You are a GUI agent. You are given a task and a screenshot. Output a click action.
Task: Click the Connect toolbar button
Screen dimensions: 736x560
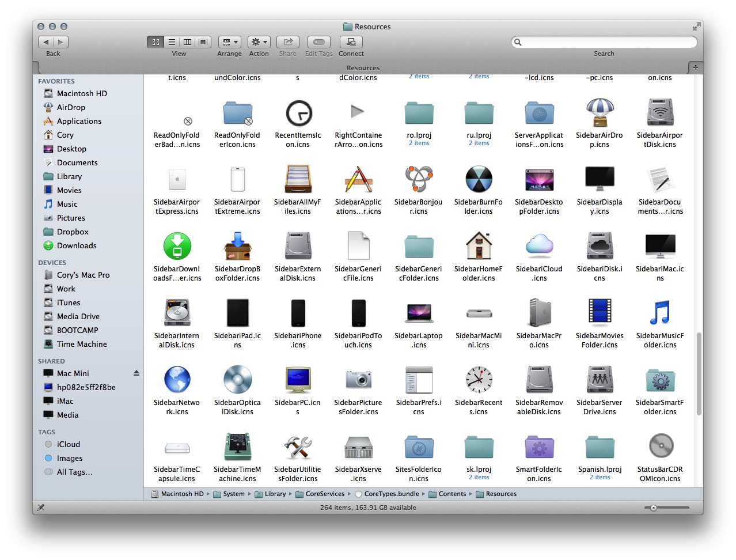coord(351,41)
